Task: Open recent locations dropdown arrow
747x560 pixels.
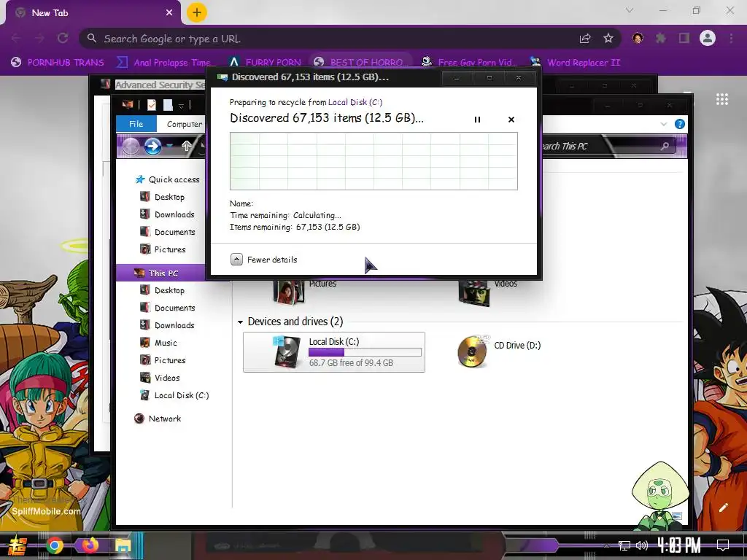Action: click(169, 146)
